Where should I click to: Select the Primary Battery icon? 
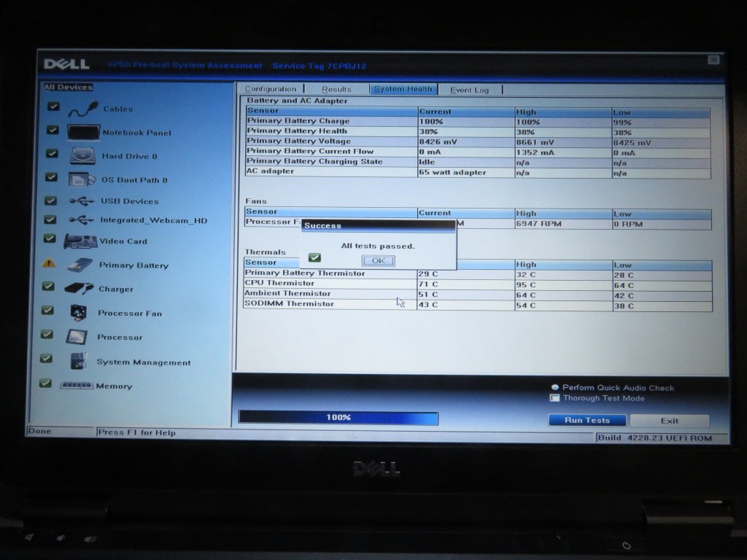[80, 265]
